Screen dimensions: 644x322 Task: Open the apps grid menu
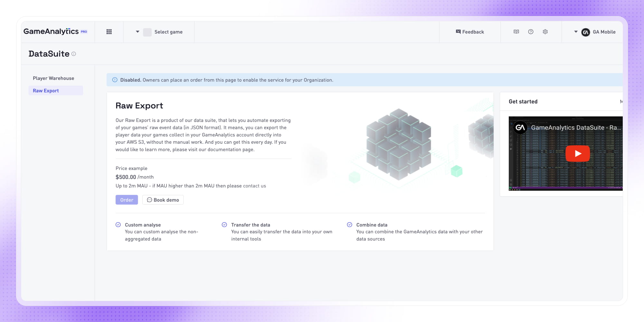[109, 32]
